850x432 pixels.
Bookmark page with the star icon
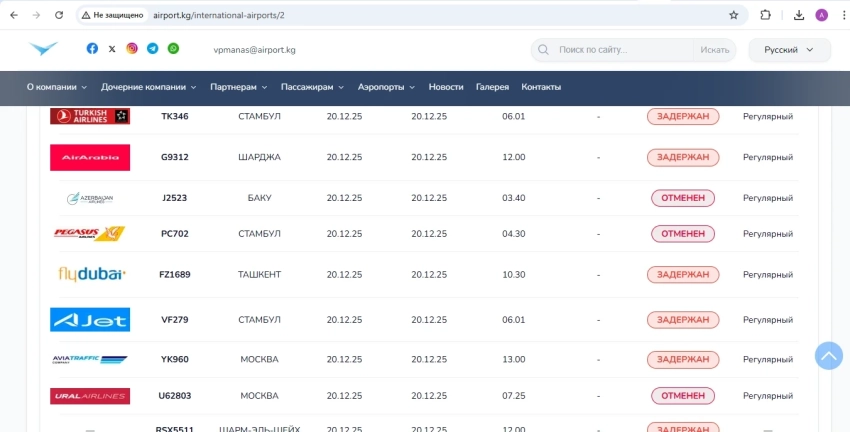tap(733, 15)
